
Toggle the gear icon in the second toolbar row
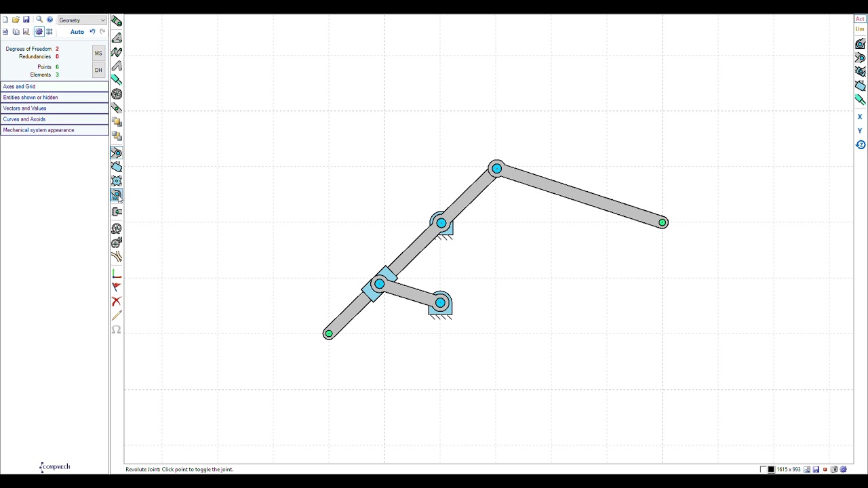pyautogui.click(x=39, y=32)
